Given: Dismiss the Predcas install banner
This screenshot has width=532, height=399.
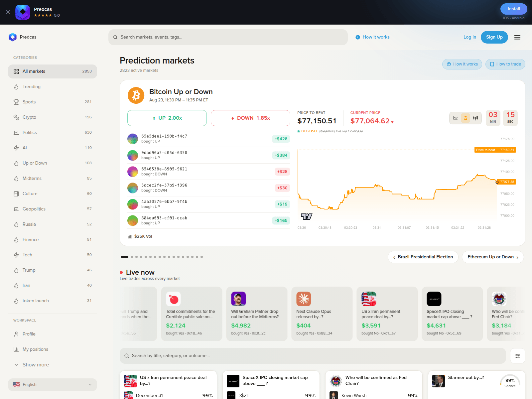Looking at the screenshot, I should click(x=8, y=12).
